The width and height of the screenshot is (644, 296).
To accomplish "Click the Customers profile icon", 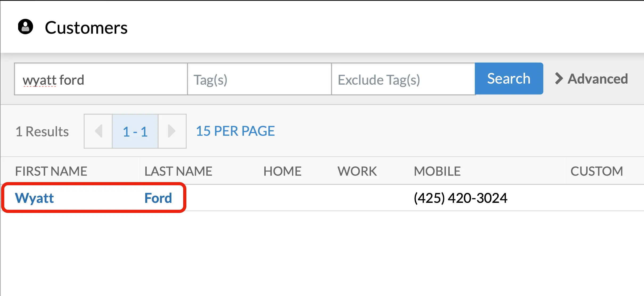I will click(25, 27).
